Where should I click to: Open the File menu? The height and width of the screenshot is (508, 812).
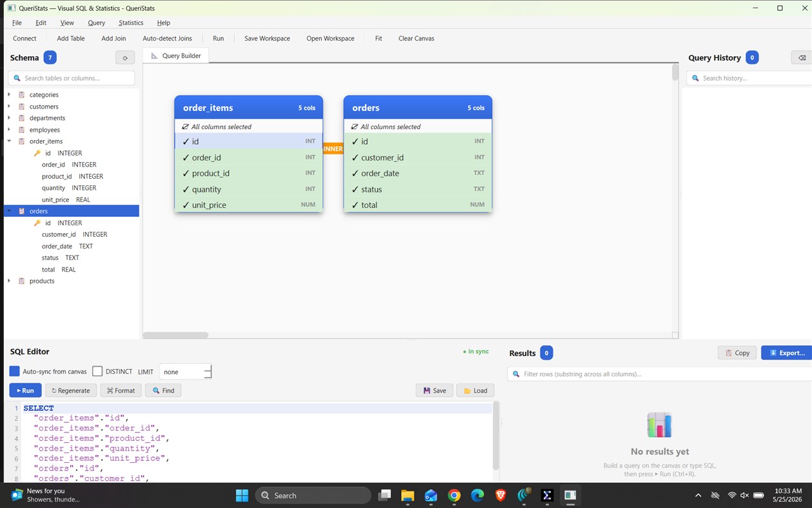(x=17, y=23)
